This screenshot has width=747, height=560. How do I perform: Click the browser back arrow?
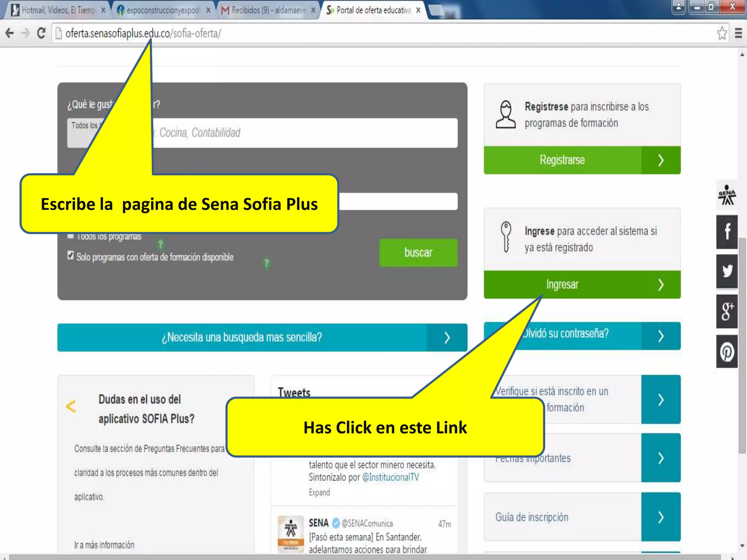[x=10, y=33]
